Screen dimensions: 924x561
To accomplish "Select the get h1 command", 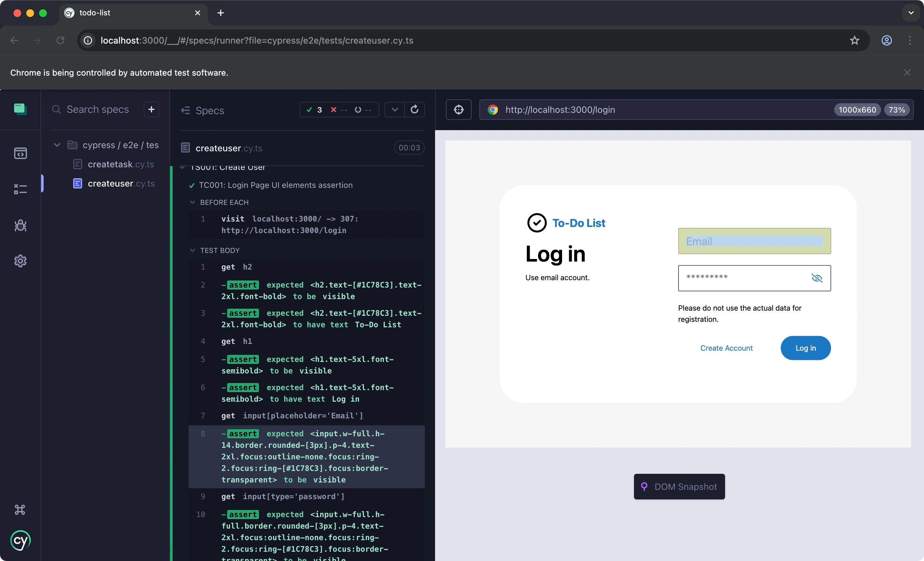I will 307,341.
